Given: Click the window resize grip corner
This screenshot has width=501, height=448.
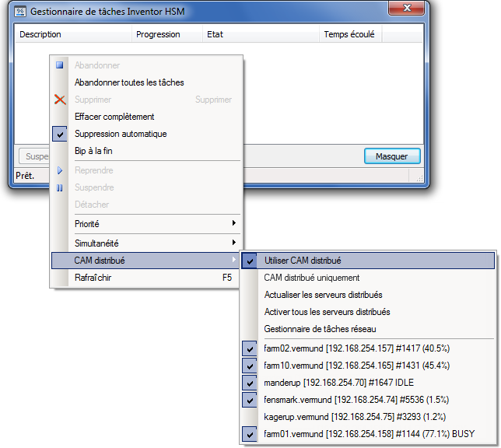Looking at the screenshot, I should (x=419, y=179).
